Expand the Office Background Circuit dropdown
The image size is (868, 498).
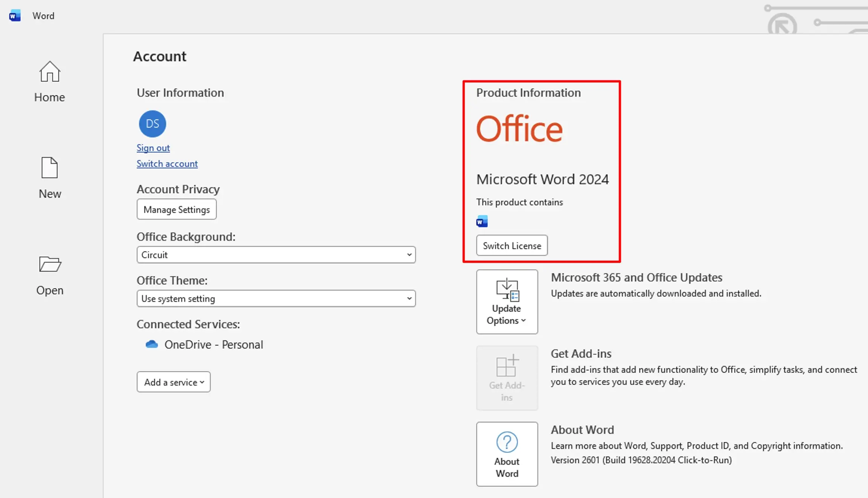pos(276,255)
